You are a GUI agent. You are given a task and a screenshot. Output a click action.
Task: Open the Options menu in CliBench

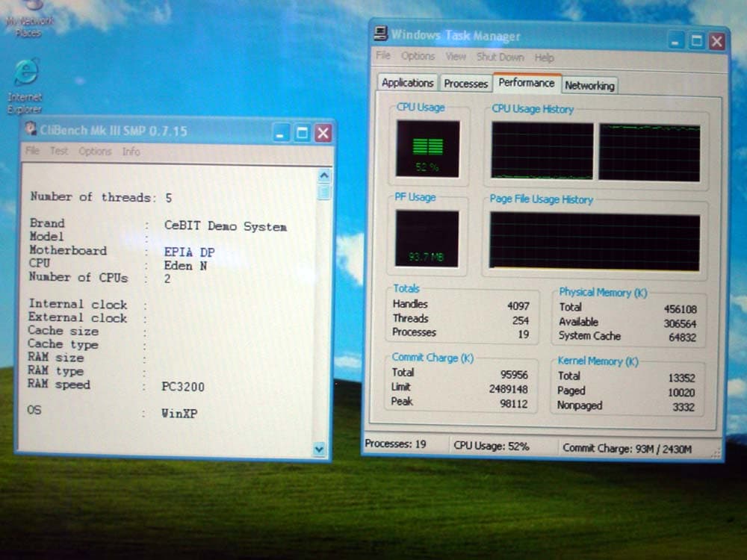click(x=95, y=152)
